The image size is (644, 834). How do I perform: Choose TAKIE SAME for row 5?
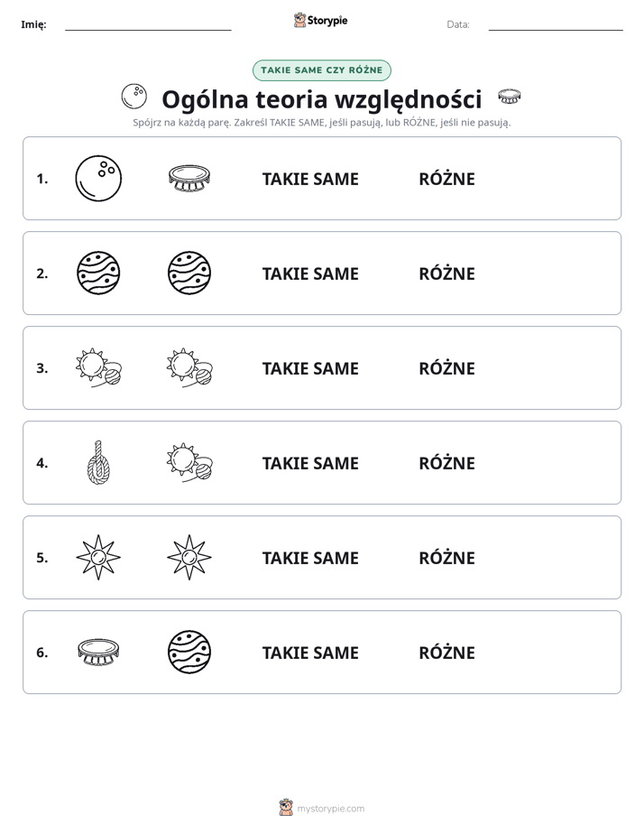click(310, 558)
